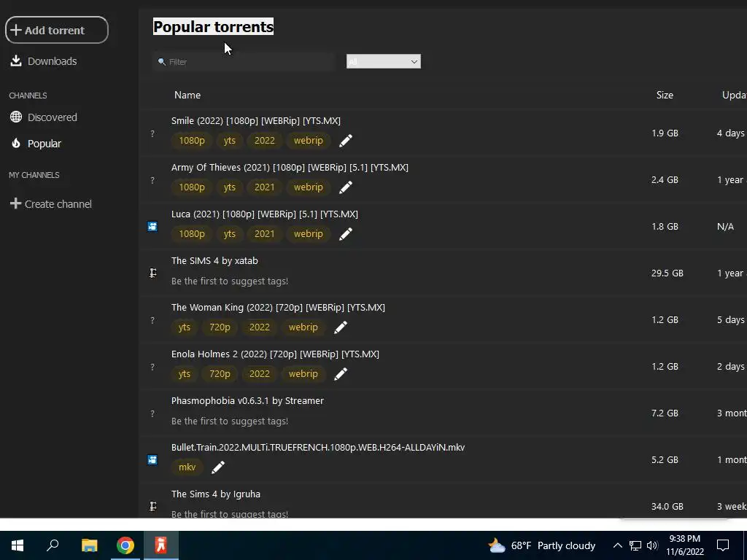This screenshot has width=747, height=560.
Task: Select the Popular sidebar entry
Action: [36, 144]
